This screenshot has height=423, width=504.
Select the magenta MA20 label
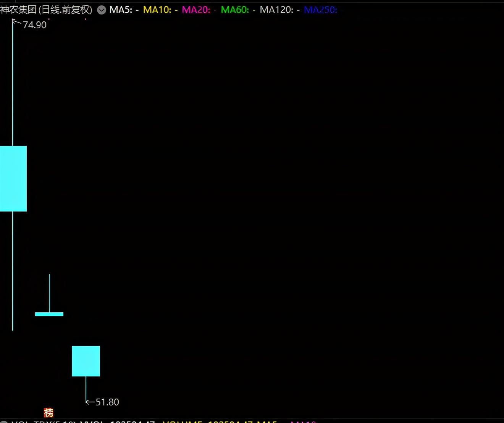pyautogui.click(x=199, y=10)
